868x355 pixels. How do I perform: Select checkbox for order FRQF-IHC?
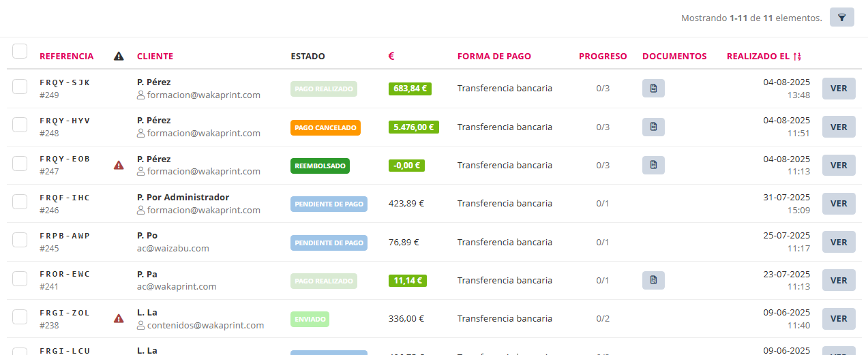pos(20,202)
